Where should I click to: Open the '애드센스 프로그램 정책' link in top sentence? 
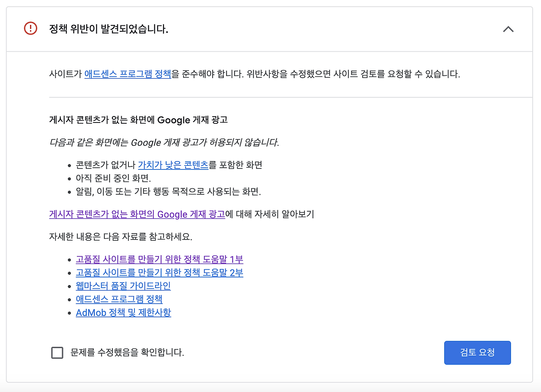tap(128, 74)
